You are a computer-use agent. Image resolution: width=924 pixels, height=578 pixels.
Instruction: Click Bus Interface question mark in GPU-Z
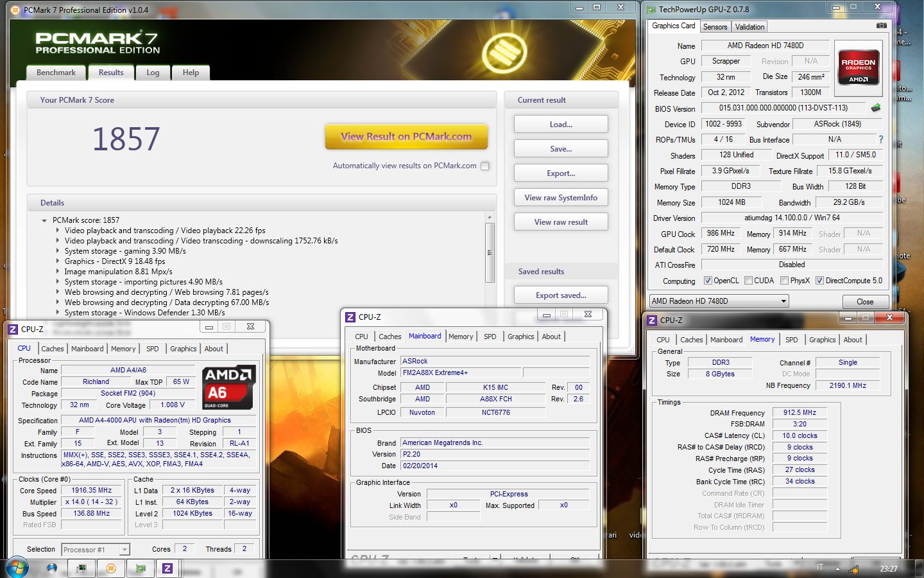[880, 139]
